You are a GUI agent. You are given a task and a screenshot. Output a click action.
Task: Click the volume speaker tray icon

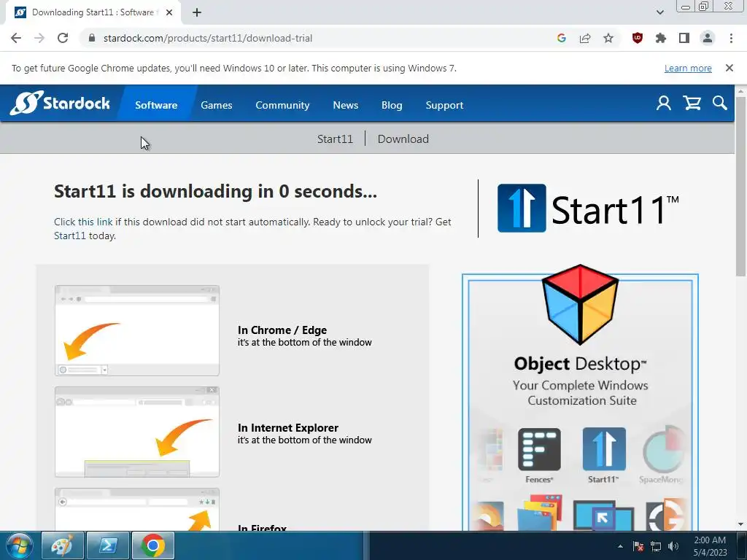[x=673, y=546]
